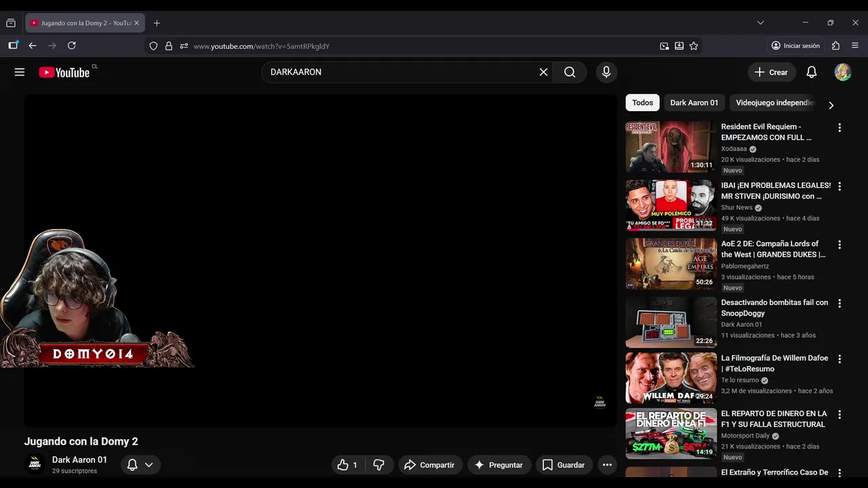Open options for Willem Dafoe video
The image size is (868, 488).
pos(840,359)
